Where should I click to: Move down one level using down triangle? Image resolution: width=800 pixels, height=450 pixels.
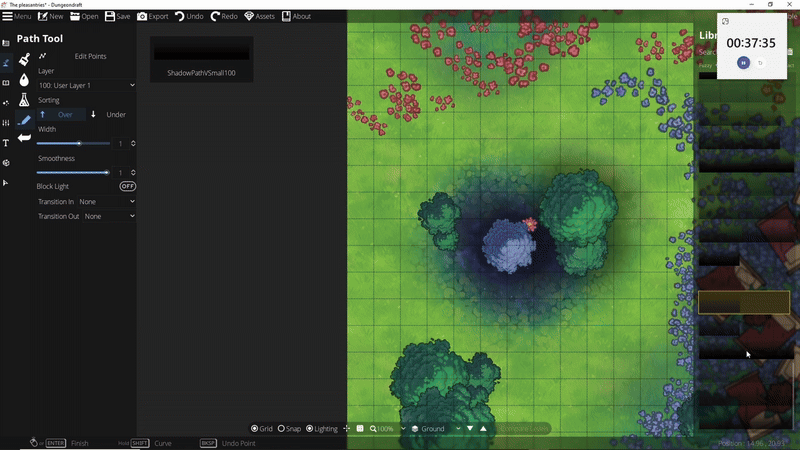coord(470,429)
